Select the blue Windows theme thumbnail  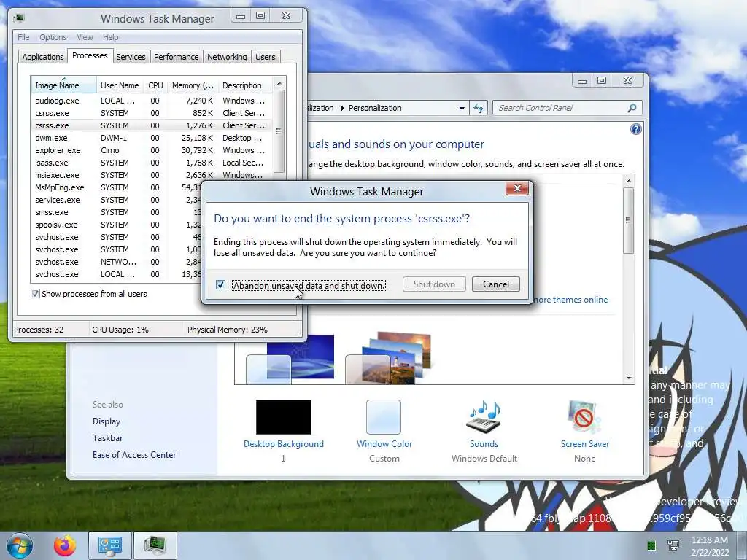pos(290,359)
